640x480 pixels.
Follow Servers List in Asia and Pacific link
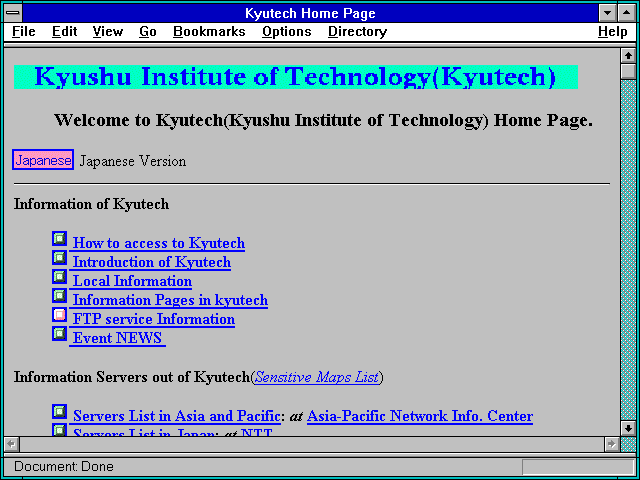click(x=177, y=416)
